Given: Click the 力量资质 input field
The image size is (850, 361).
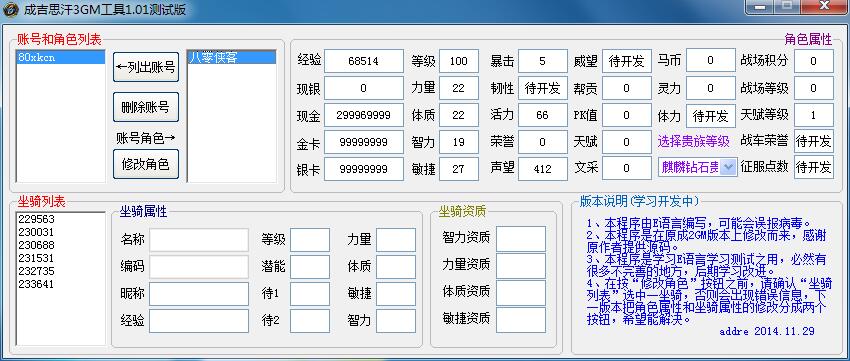Looking at the screenshot, I should [x=521, y=266].
